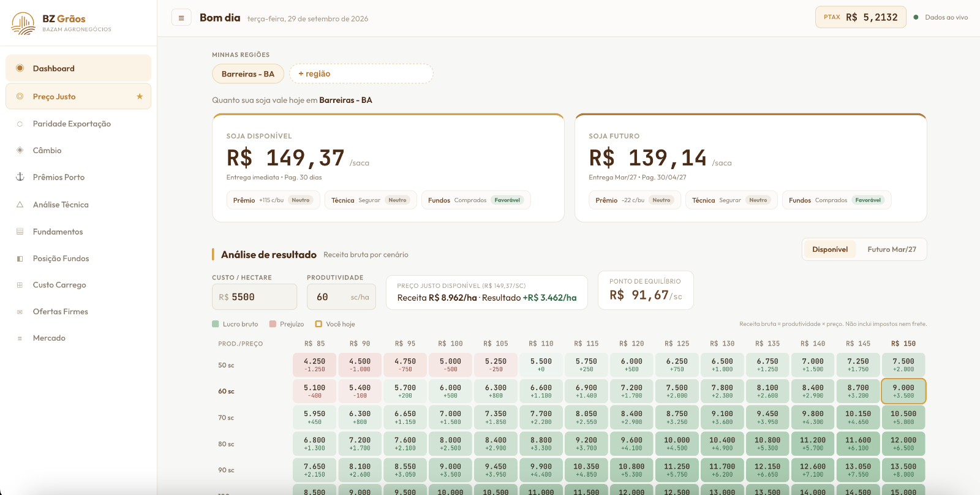Viewport: 980px width, 495px height.
Task: Click the R$ 150 price column header
Action: (903, 344)
